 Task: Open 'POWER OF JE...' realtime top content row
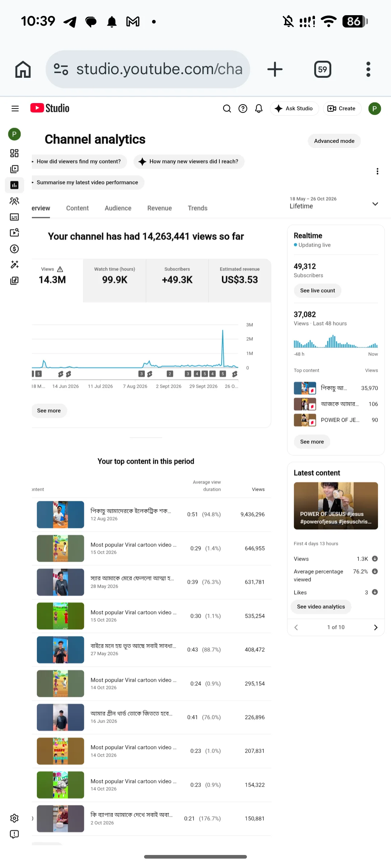coord(336,420)
